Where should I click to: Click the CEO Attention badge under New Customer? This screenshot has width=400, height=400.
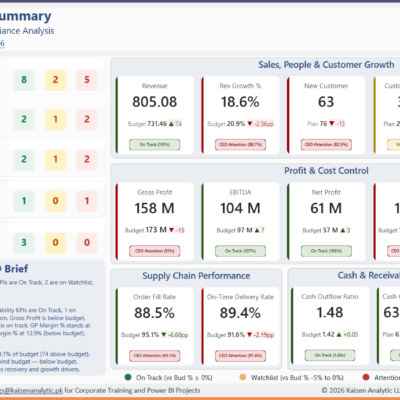pyautogui.click(x=326, y=145)
